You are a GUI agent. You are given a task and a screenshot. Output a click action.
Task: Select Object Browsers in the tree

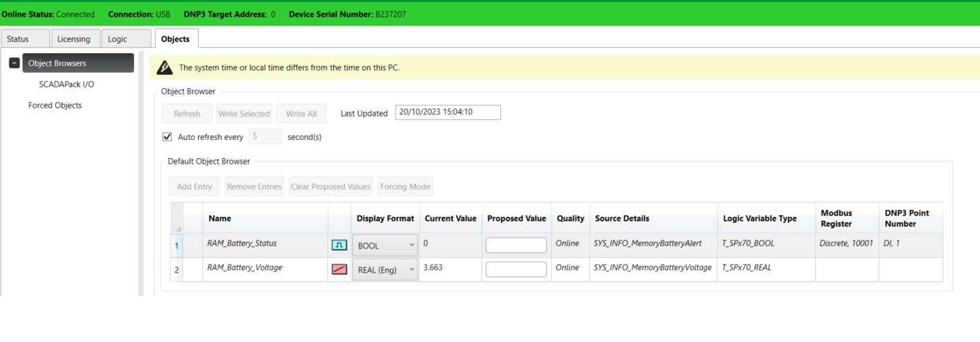[78, 63]
